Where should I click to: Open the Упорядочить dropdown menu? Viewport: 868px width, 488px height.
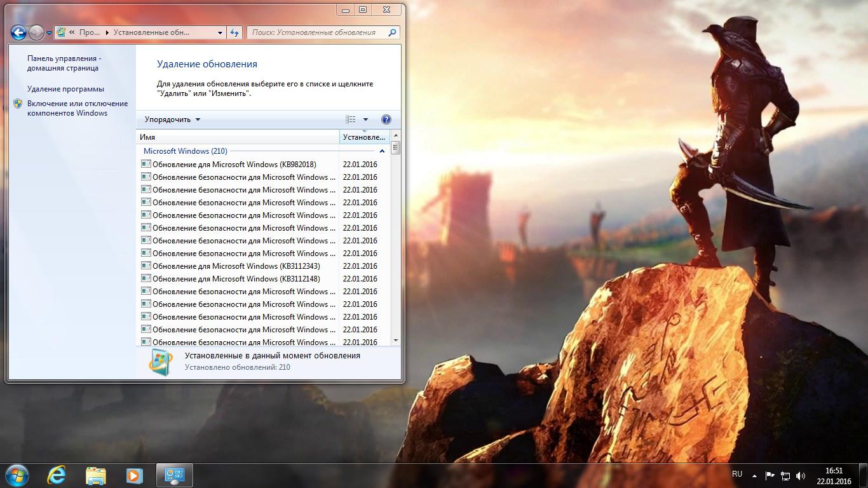coord(172,119)
